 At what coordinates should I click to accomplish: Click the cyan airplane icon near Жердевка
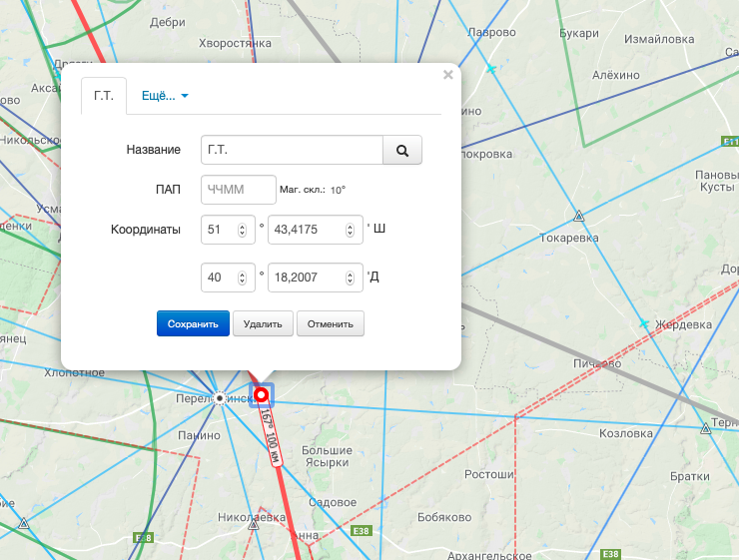click(x=645, y=324)
